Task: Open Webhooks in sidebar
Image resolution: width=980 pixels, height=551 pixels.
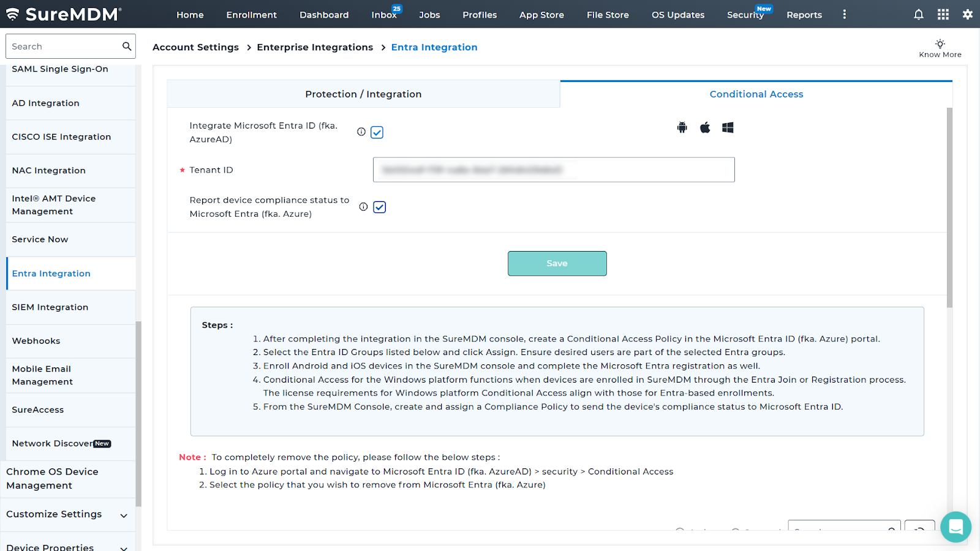Action: (70, 341)
